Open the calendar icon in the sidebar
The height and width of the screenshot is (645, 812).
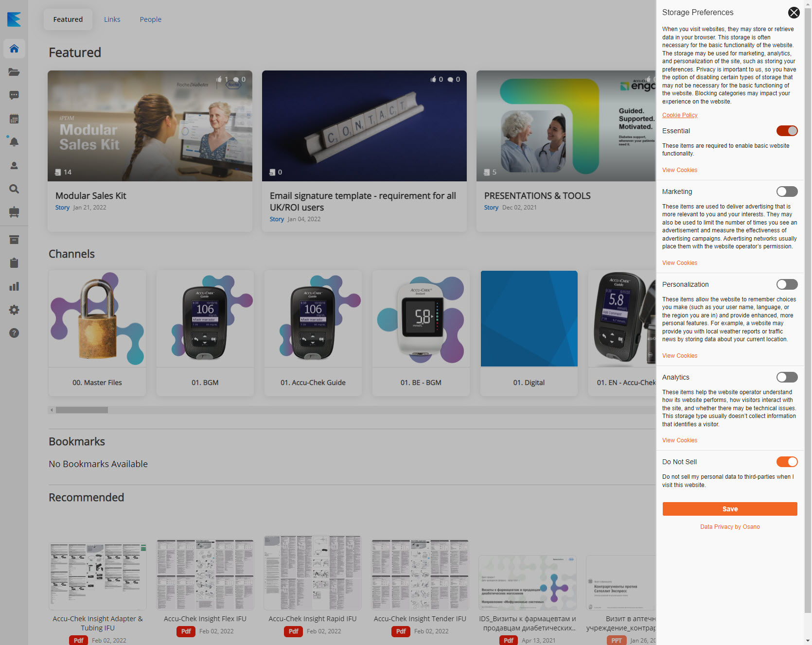(x=14, y=119)
